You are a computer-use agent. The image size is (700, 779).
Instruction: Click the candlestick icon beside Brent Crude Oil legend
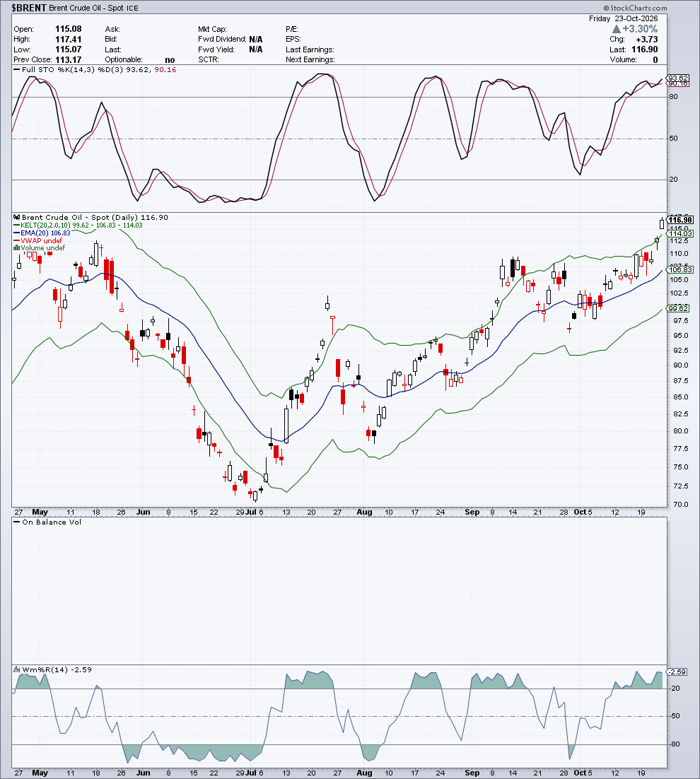(17, 217)
